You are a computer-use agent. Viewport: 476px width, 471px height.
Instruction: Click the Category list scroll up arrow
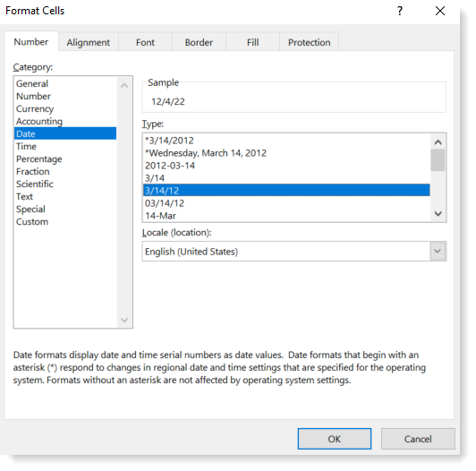click(124, 86)
